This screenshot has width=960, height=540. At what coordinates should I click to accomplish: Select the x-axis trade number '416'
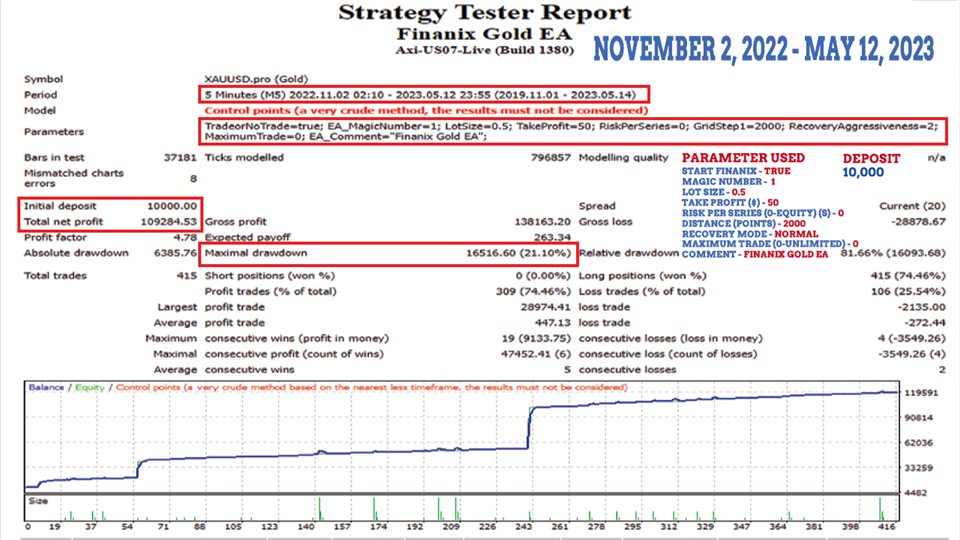point(887,527)
